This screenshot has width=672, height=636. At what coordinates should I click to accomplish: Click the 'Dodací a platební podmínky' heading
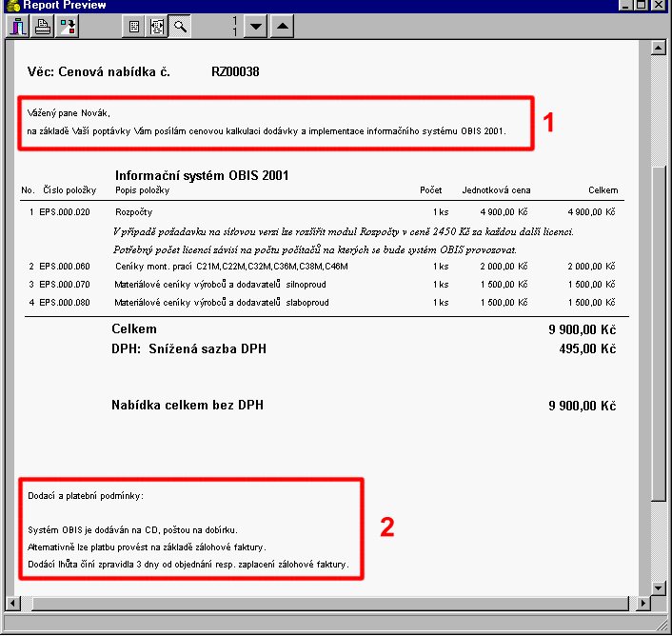pyautogui.click(x=85, y=495)
